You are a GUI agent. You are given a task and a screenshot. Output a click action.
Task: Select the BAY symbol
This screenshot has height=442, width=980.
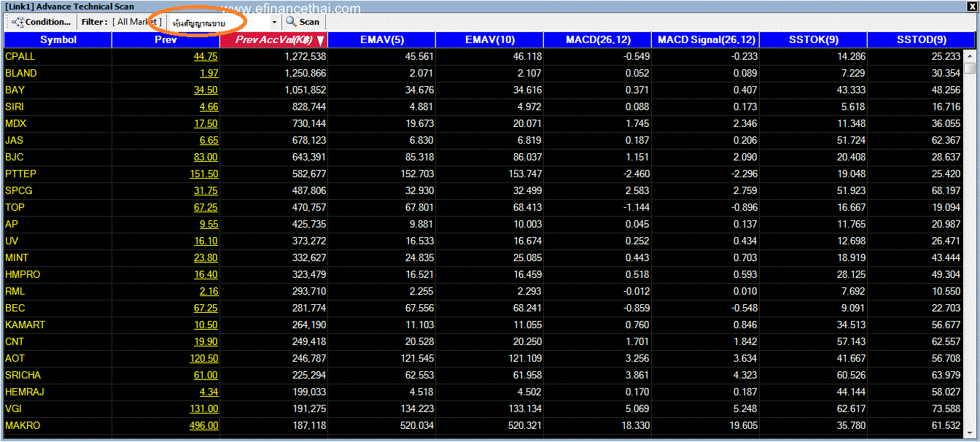[15, 90]
